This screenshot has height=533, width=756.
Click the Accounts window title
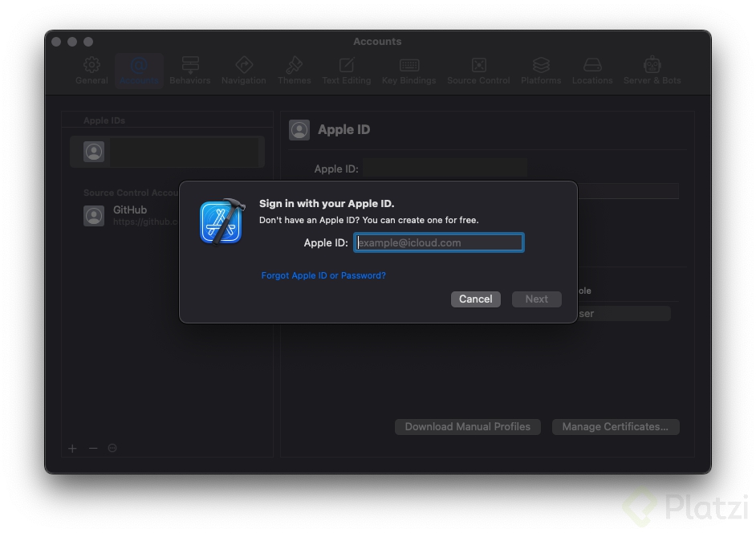(377, 42)
